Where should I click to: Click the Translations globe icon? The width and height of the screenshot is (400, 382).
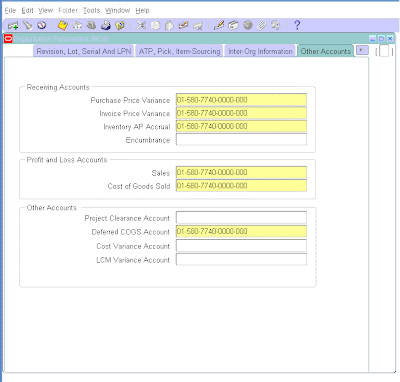coord(248,25)
